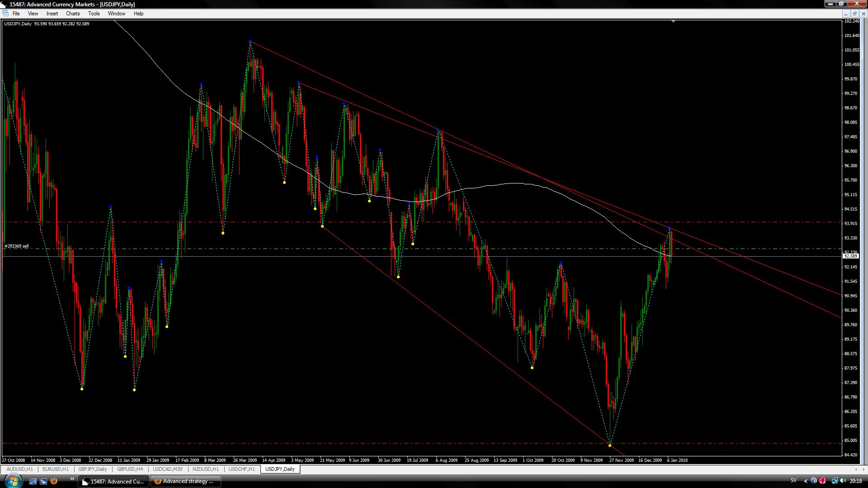Click the Windows Start orb
868x488 pixels.
pyautogui.click(x=13, y=481)
